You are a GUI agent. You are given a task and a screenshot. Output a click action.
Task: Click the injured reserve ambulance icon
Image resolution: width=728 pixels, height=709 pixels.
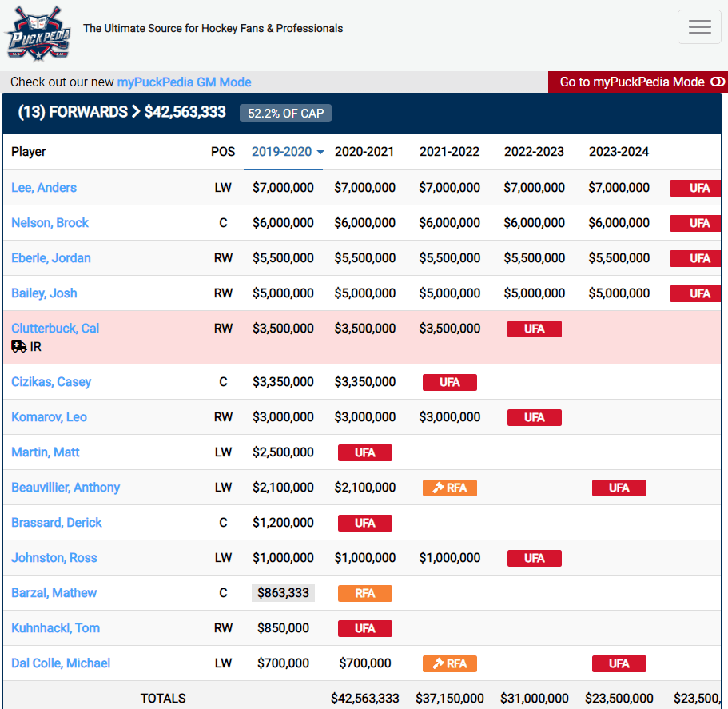pyautogui.click(x=19, y=347)
